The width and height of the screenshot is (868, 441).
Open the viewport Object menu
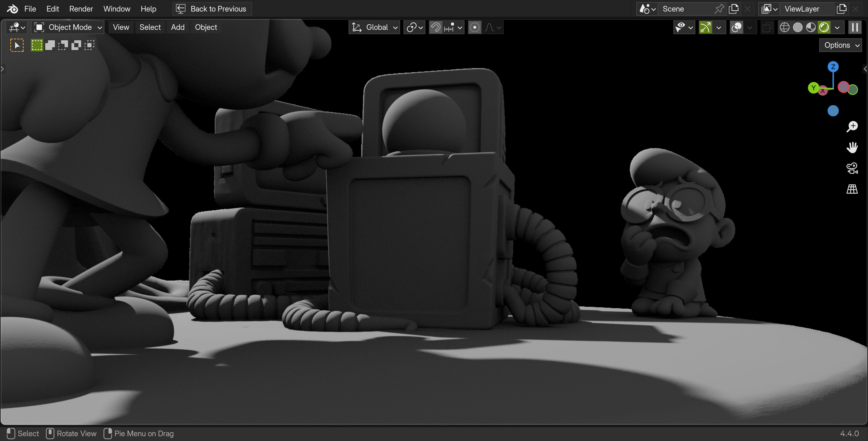(x=206, y=27)
